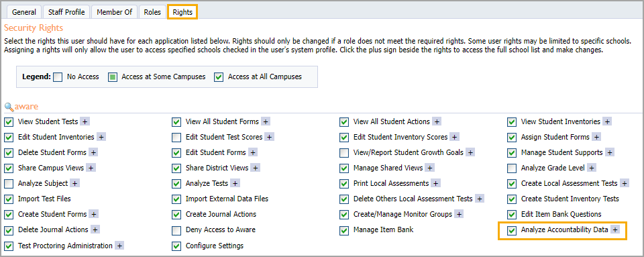Open plus for Edit Student Inventory Scores

tap(455, 137)
